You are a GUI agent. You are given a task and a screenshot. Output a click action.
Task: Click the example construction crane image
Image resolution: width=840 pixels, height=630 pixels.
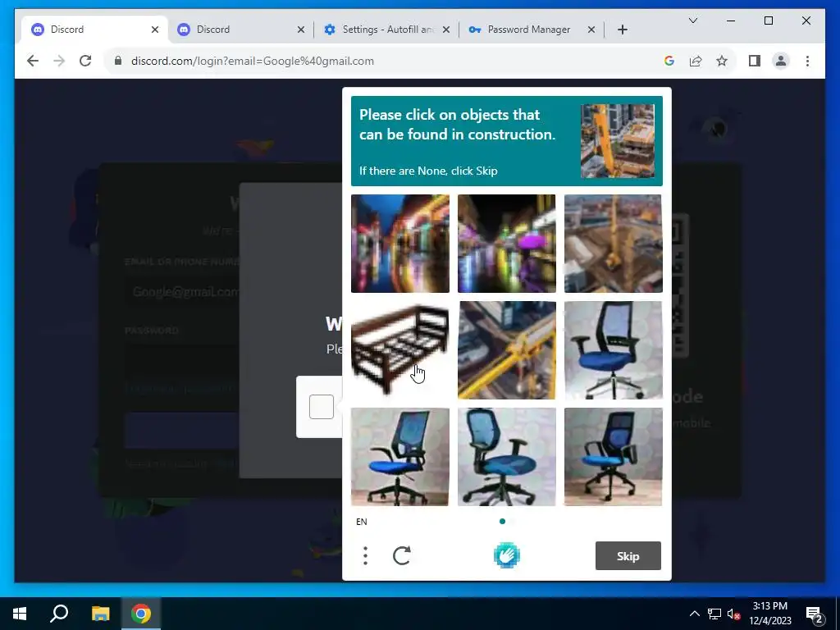617,141
